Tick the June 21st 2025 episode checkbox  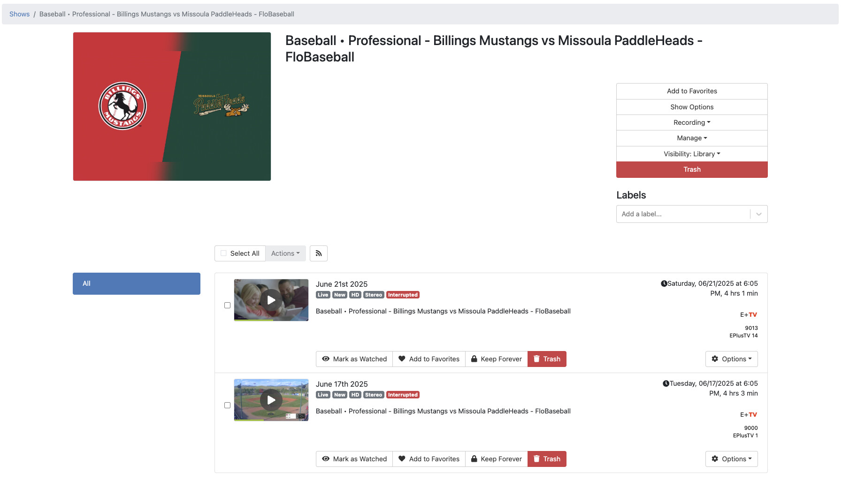click(227, 305)
